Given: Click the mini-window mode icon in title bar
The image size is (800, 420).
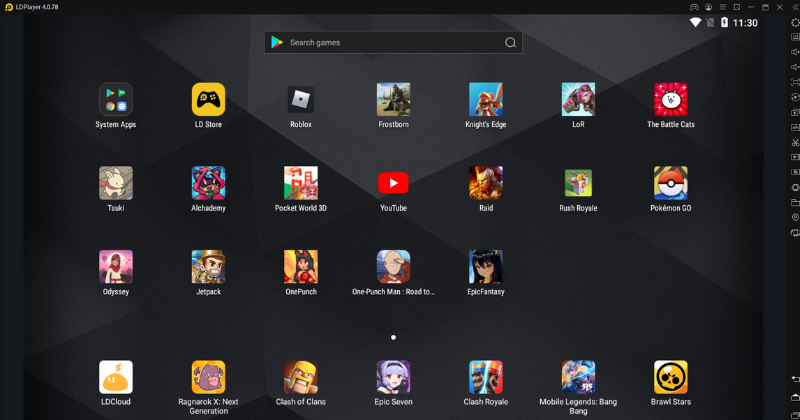Looking at the screenshot, I should 737,7.
